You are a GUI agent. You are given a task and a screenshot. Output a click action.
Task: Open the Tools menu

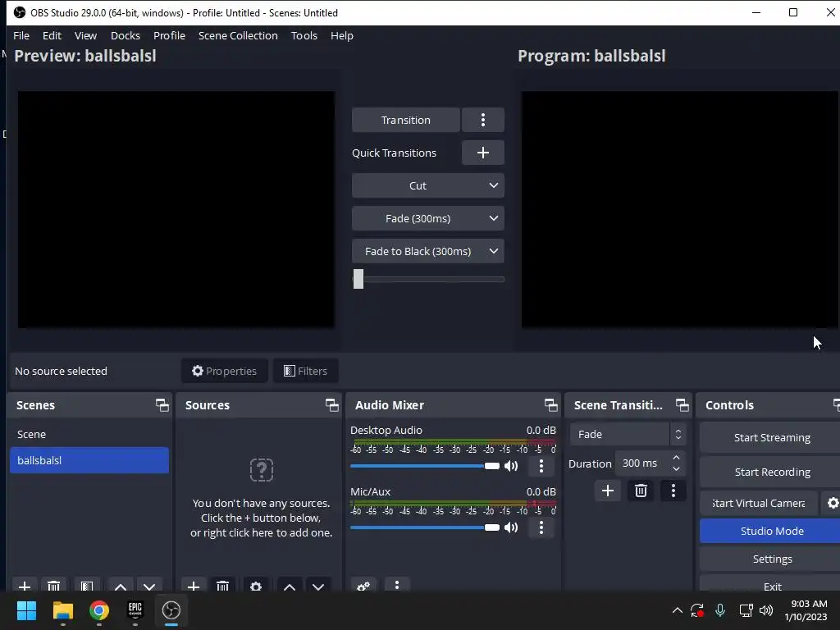click(x=304, y=35)
